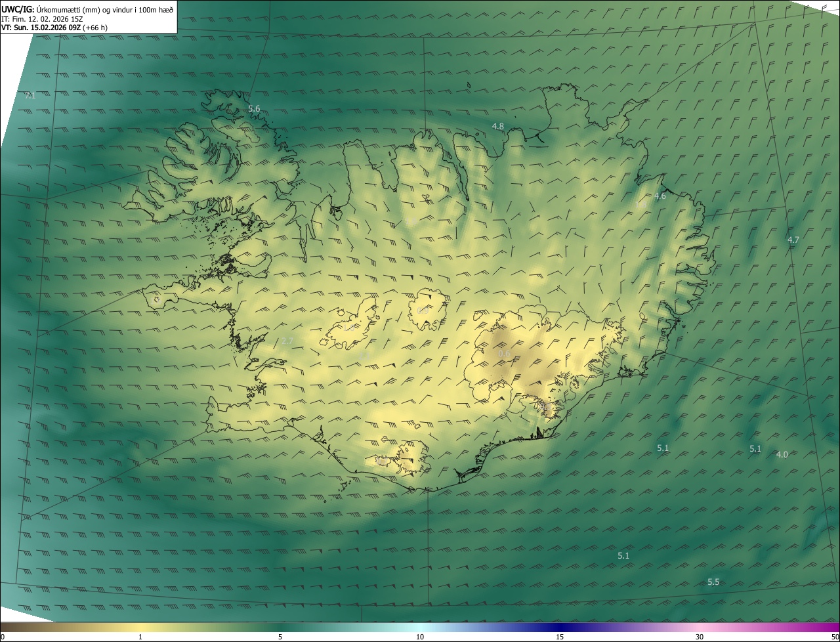Select the 7.1 value on the map
This screenshot has width=840, height=642.
[30, 96]
